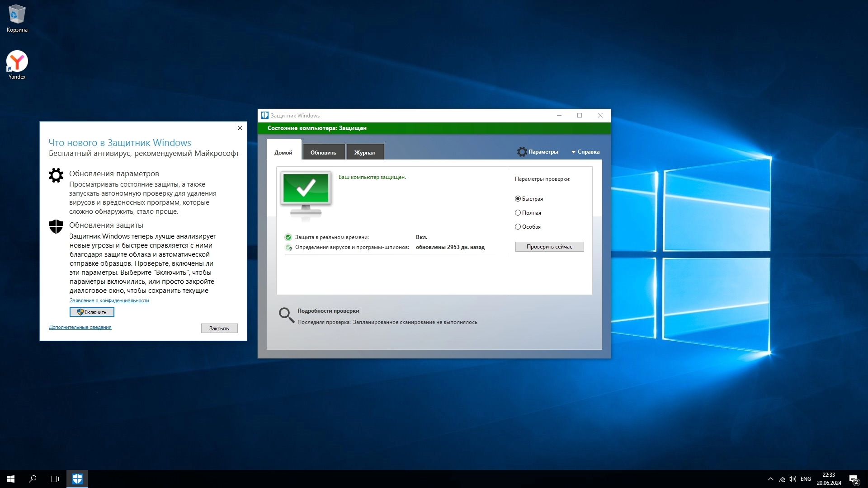
Task: Open the notification center icon
Action: click(x=853, y=479)
